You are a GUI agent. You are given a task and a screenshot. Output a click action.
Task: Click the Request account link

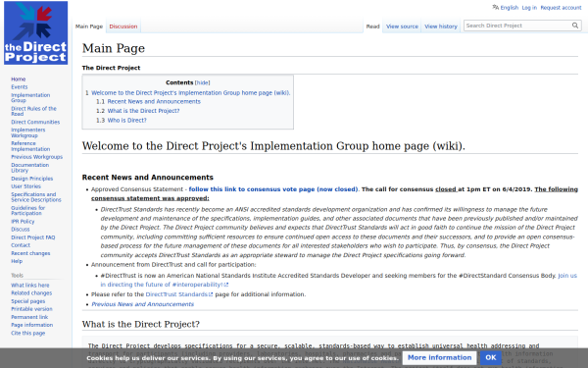pyautogui.click(x=561, y=8)
